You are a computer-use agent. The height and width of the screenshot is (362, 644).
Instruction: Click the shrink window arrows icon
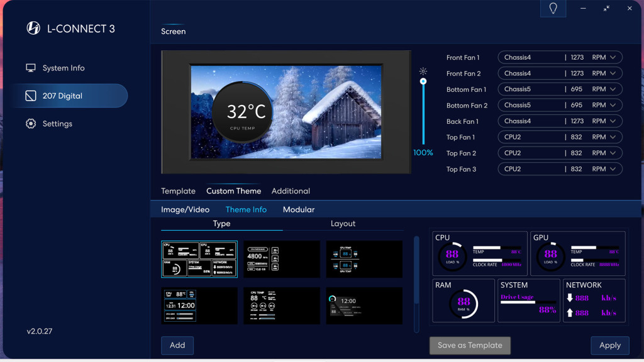(606, 8)
